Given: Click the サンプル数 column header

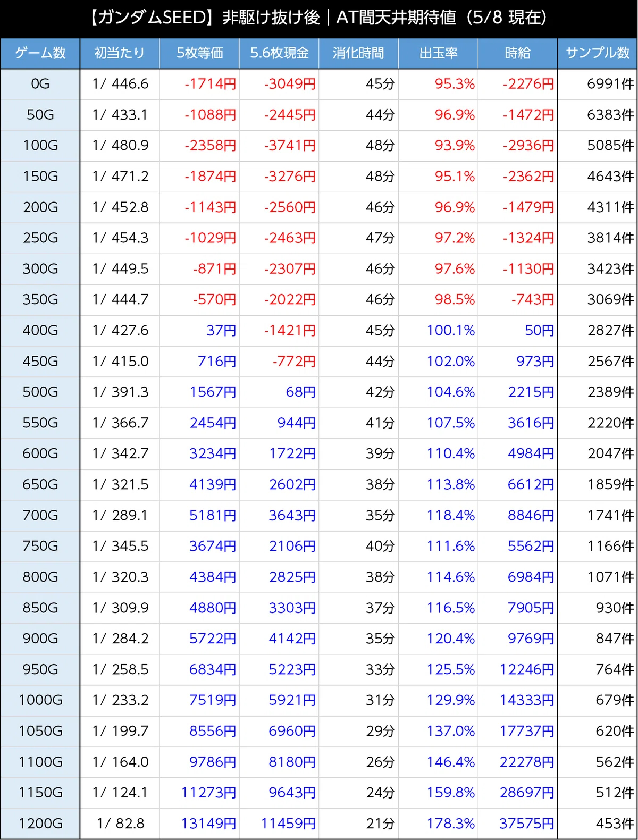Looking at the screenshot, I should pyautogui.click(x=598, y=53).
